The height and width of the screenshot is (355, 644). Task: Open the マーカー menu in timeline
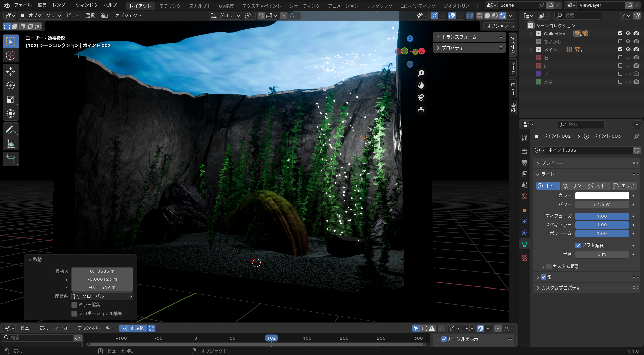coord(63,328)
